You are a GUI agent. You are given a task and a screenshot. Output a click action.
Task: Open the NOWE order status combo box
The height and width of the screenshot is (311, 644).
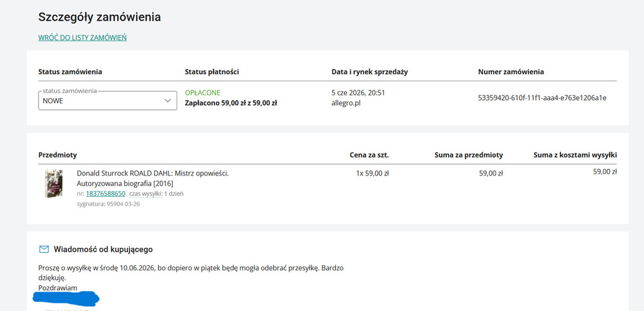click(x=108, y=101)
